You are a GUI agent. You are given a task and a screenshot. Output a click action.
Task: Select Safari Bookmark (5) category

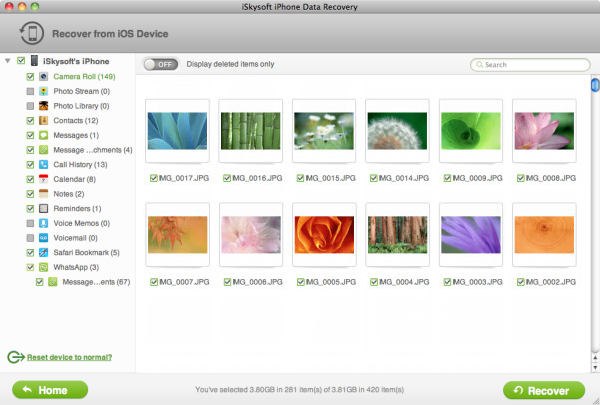point(86,253)
